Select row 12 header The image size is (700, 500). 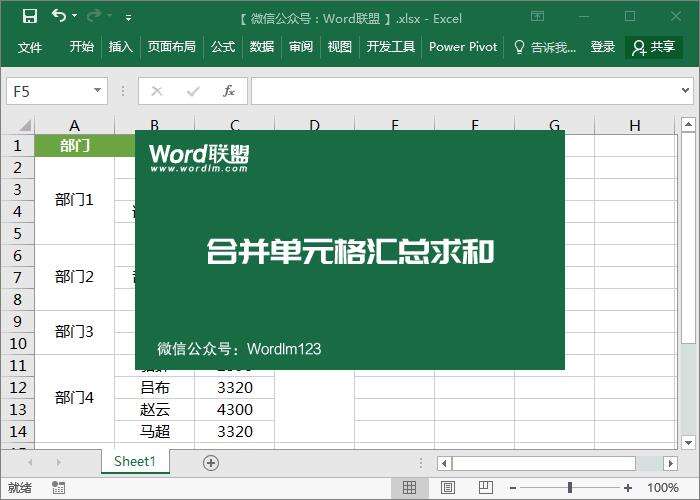pos(17,388)
